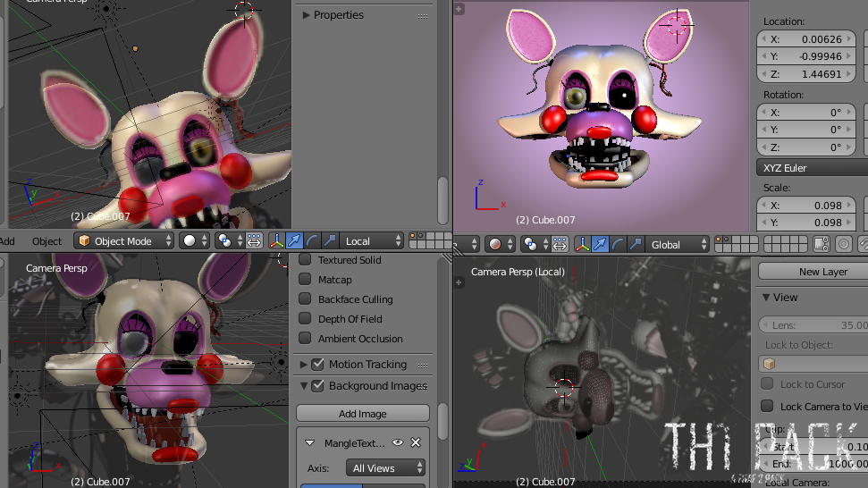Click Motion Tracking panel drag grip
This screenshot has width=868, height=488.
[423, 366]
